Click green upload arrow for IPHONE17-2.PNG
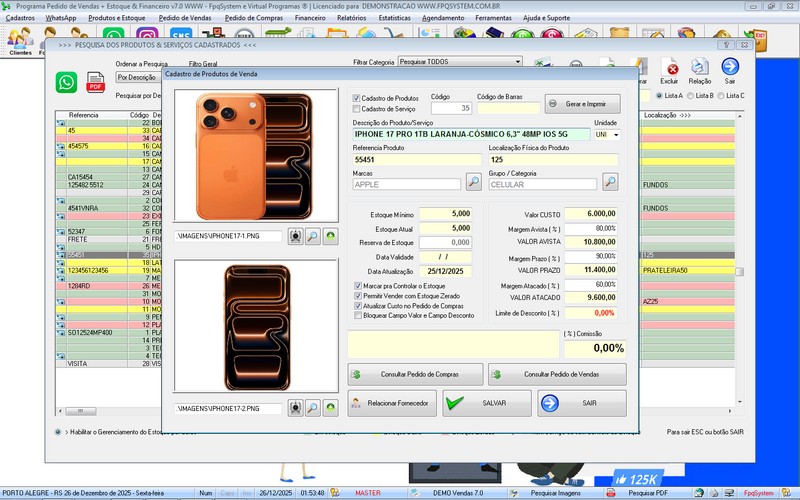Viewport: 800px width, 500px height. pyautogui.click(x=330, y=408)
